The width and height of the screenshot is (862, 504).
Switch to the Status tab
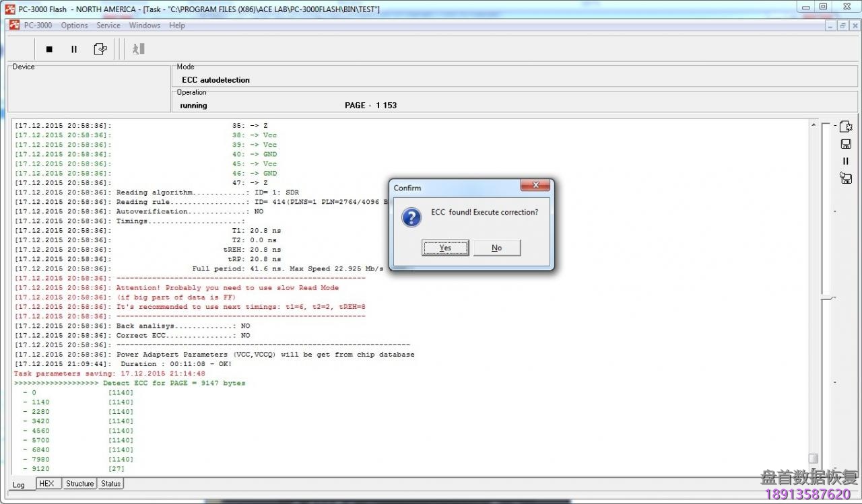[110, 484]
